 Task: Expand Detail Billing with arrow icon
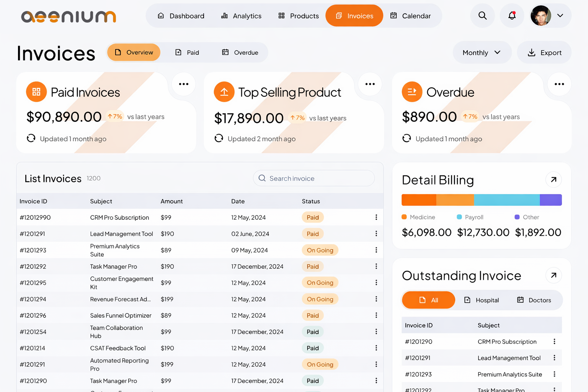tap(553, 180)
